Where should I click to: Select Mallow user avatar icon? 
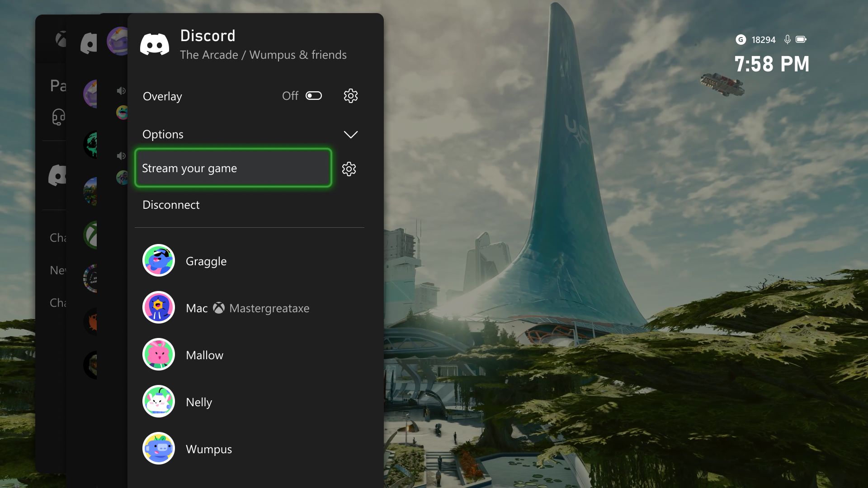click(158, 355)
